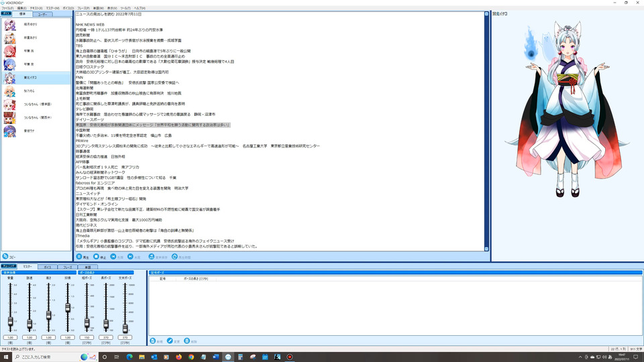Open the 表示 menu
Viewport: 644px width, 362px height.
(112, 8)
